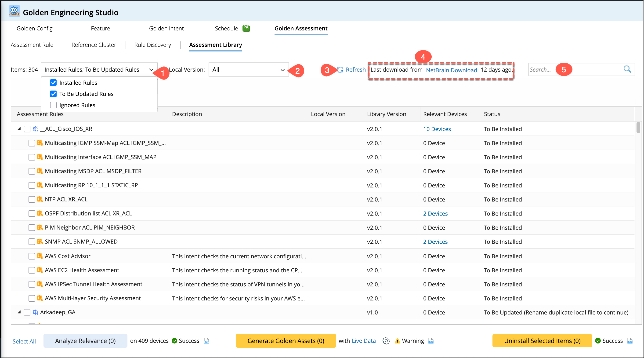Collapse the __ACL_Cisco_IOS_XR tree group
This screenshot has width=644, height=358.
pyautogui.click(x=19, y=129)
